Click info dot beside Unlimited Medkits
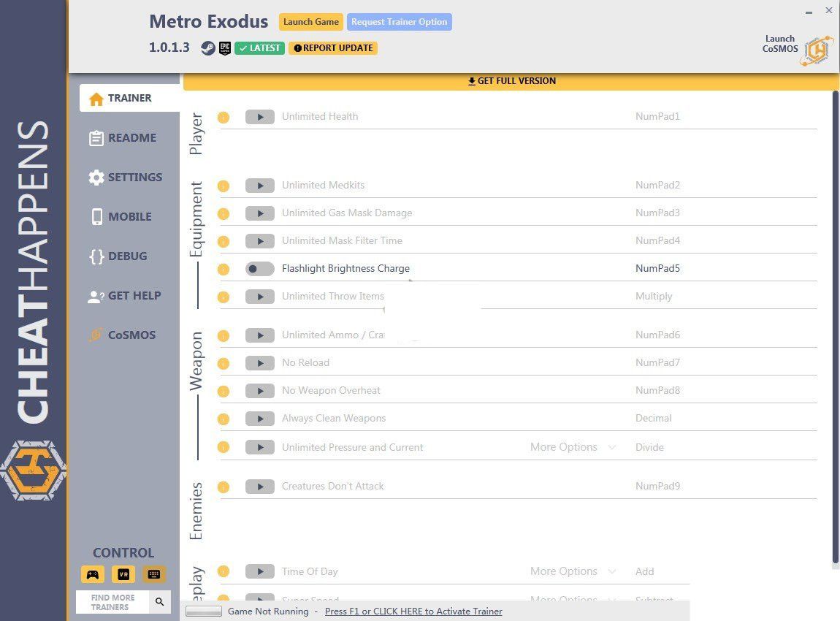Viewport: 840px width, 621px height. click(x=224, y=186)
